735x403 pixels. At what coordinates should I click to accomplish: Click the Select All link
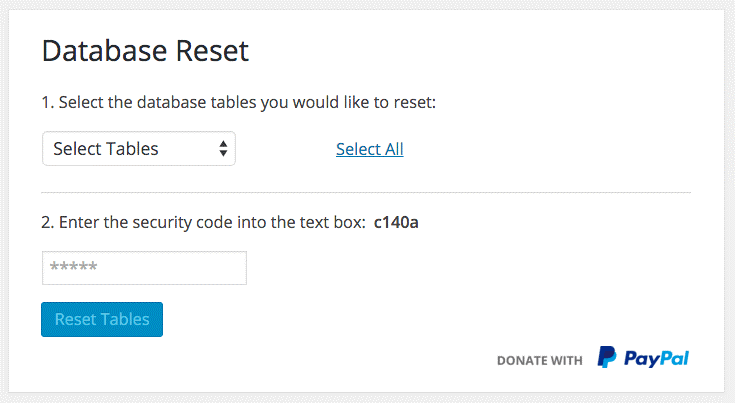pyautogui.click(x=369, y=149)
